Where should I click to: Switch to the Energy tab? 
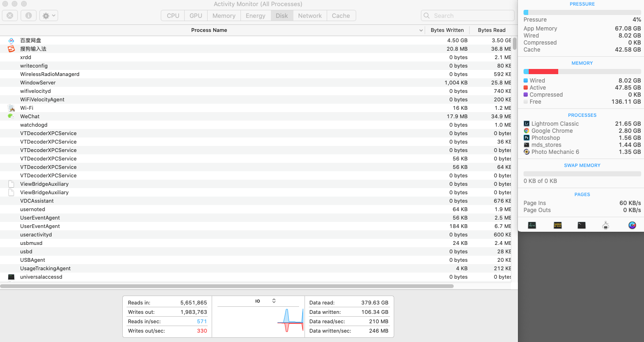[x=255, y=15]
